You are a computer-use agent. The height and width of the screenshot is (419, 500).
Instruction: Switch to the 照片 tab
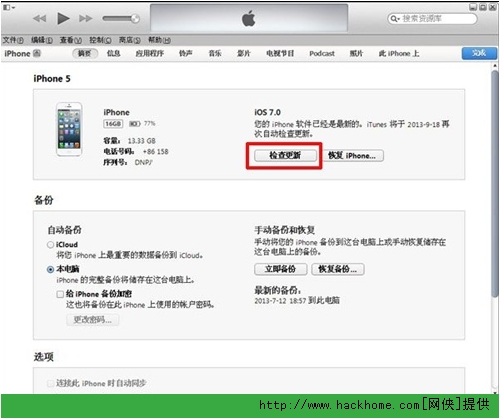coord(356,53)
